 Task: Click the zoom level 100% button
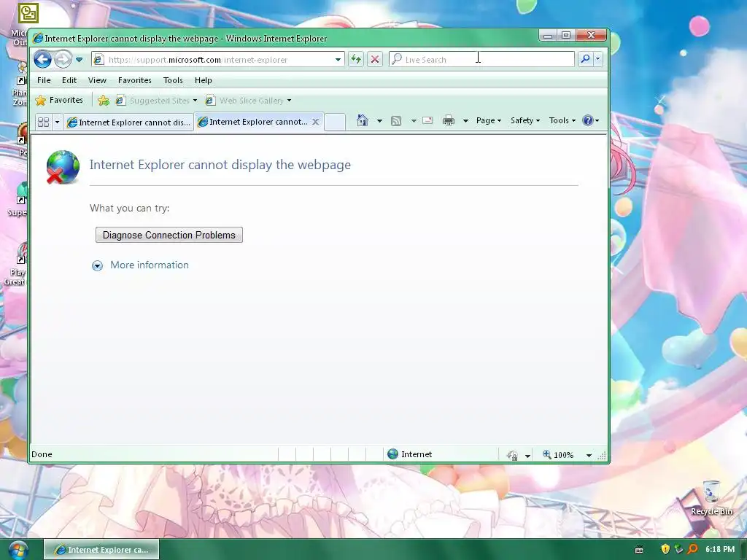click(x=558, y=455)
